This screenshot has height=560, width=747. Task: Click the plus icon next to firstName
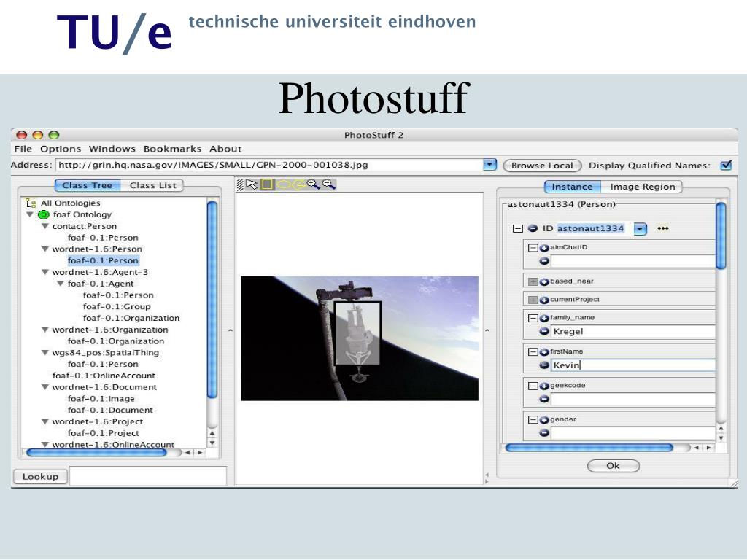(544, 352)
